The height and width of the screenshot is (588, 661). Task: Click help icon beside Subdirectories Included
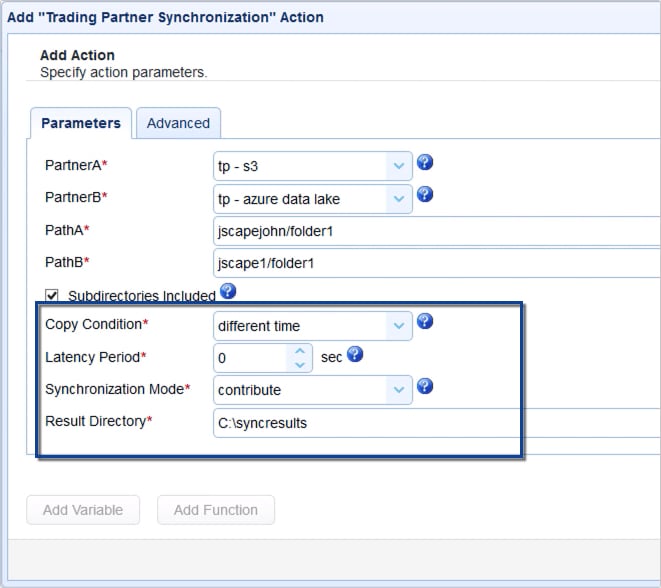pos(228,291)
